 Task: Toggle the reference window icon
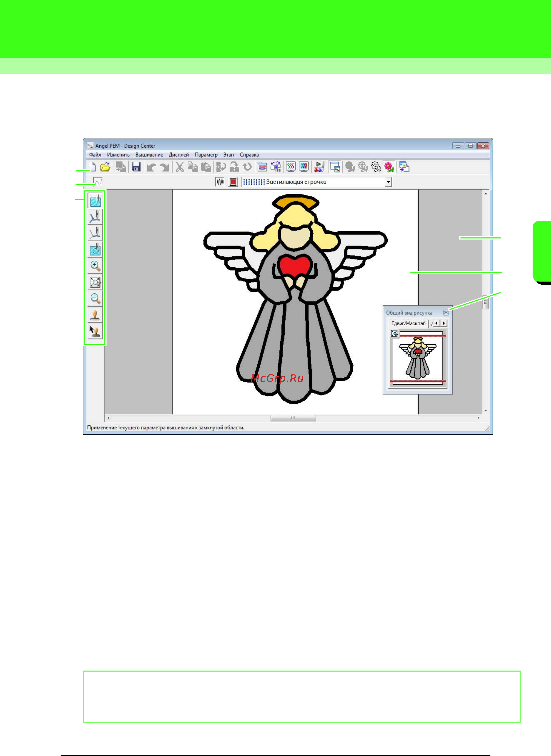[x=334, y=166]
